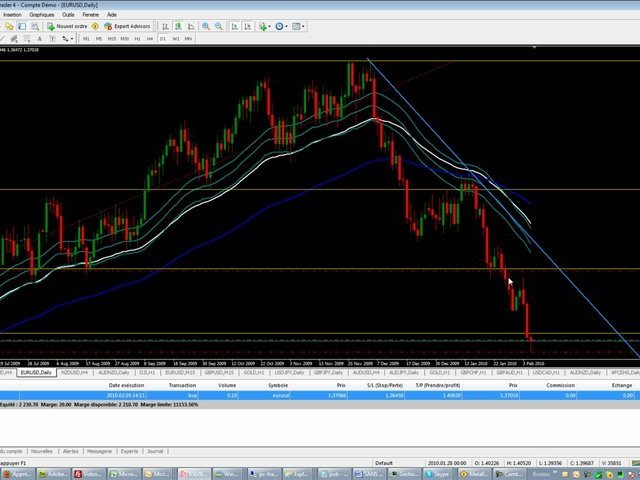This screenshot has width=640, height=480.
Task: Open the Graphiques menu
Action: 42,15
